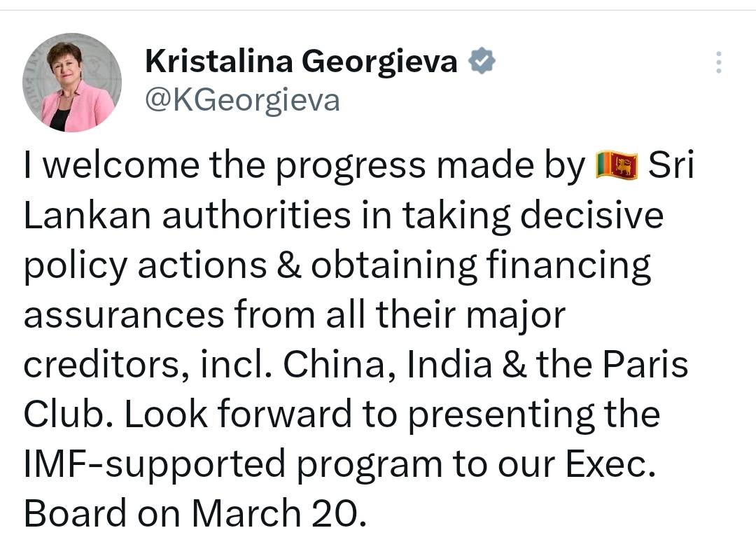Click the blue verified badge icon
Screen dimensions: 756x549
[482, 61]
